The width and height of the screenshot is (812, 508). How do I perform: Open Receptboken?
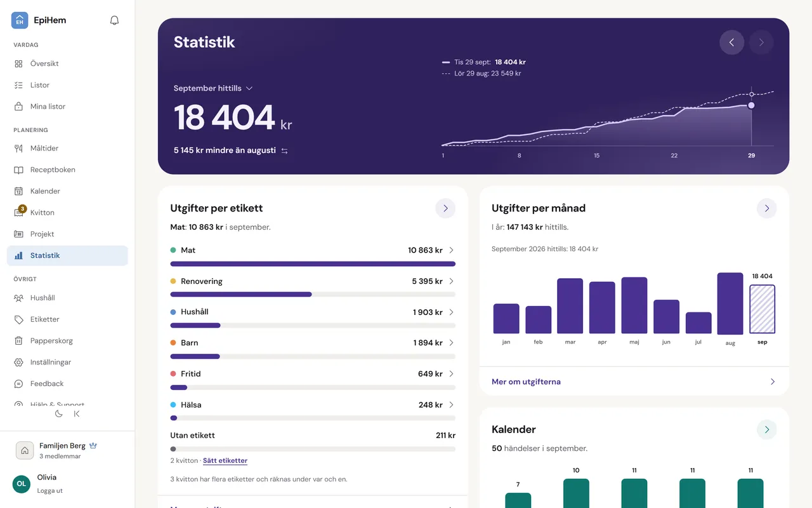67,170
